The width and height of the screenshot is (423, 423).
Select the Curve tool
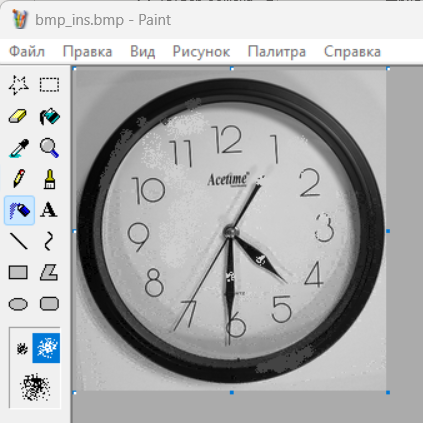49,241
